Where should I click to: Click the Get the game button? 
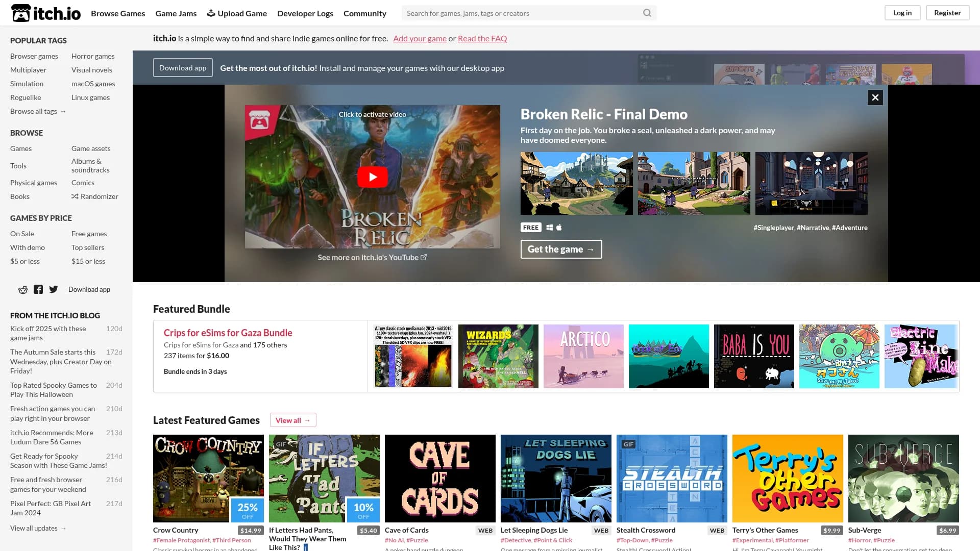(x=561, y=249)
